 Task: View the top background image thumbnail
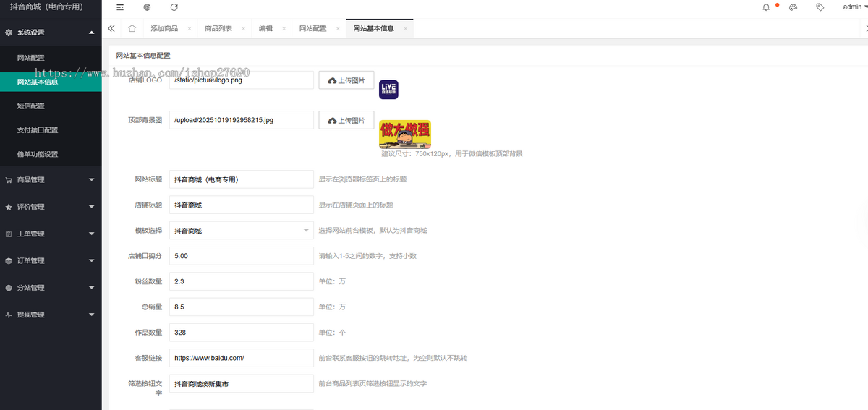click(405, 134)
